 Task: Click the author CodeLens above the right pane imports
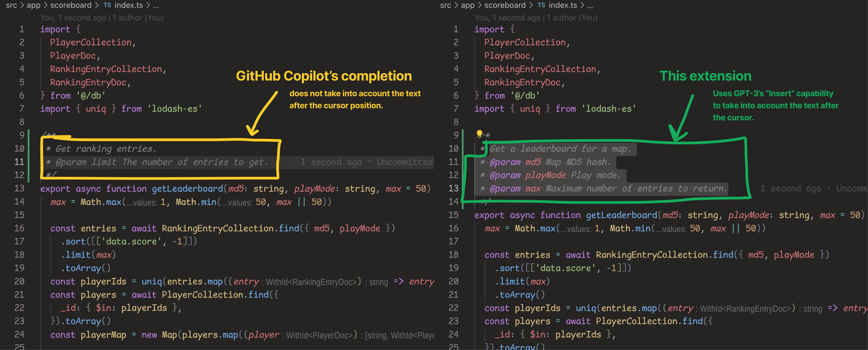pyautogui.click(x=536, y=18)
